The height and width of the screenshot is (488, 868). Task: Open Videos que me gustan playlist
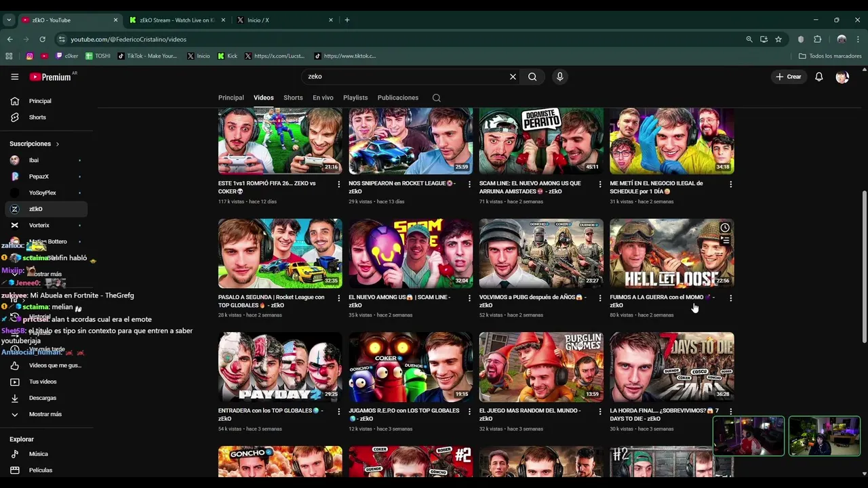pos(45,365)
